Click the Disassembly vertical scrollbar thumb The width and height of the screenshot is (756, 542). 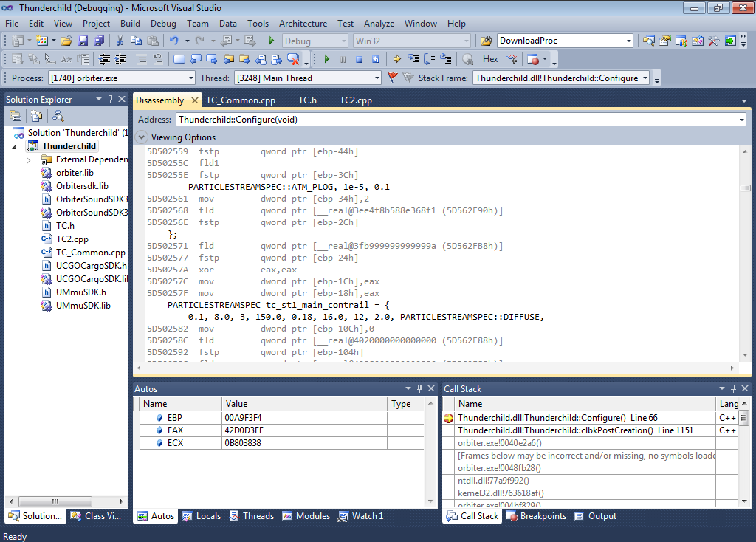click(x=745, y=188)
